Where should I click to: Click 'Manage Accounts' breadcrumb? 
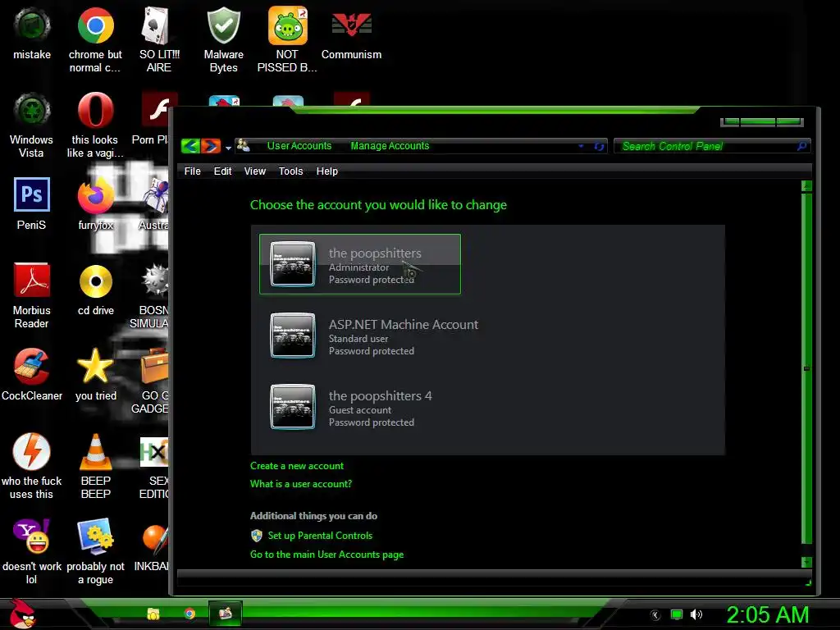click(x=390, y=146)
